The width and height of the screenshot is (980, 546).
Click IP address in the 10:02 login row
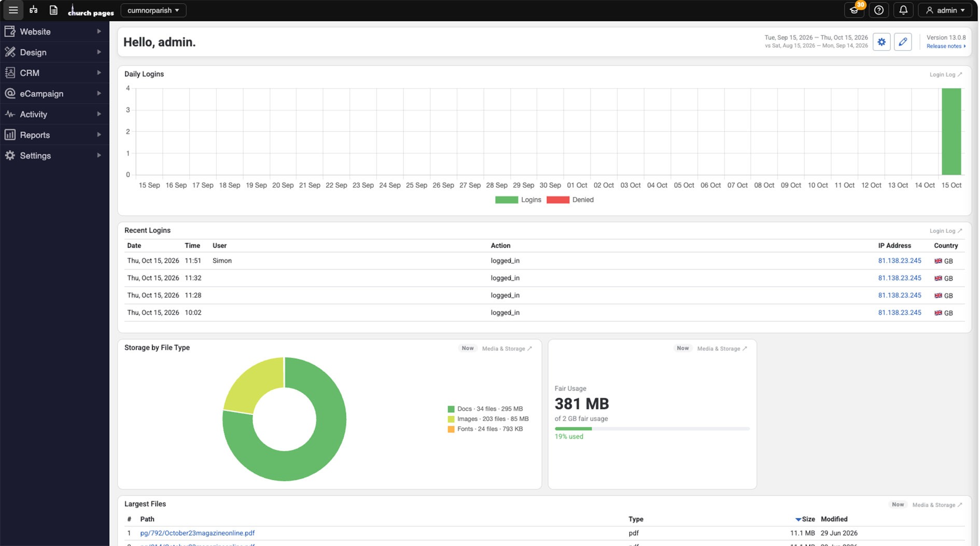[x=900, y=313]
